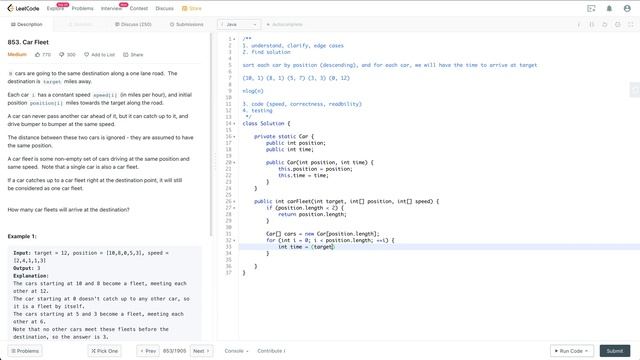This screenshot has height=360, width=640.
Task: Click the side feedback tab on right edge
Action: [635, 89]
